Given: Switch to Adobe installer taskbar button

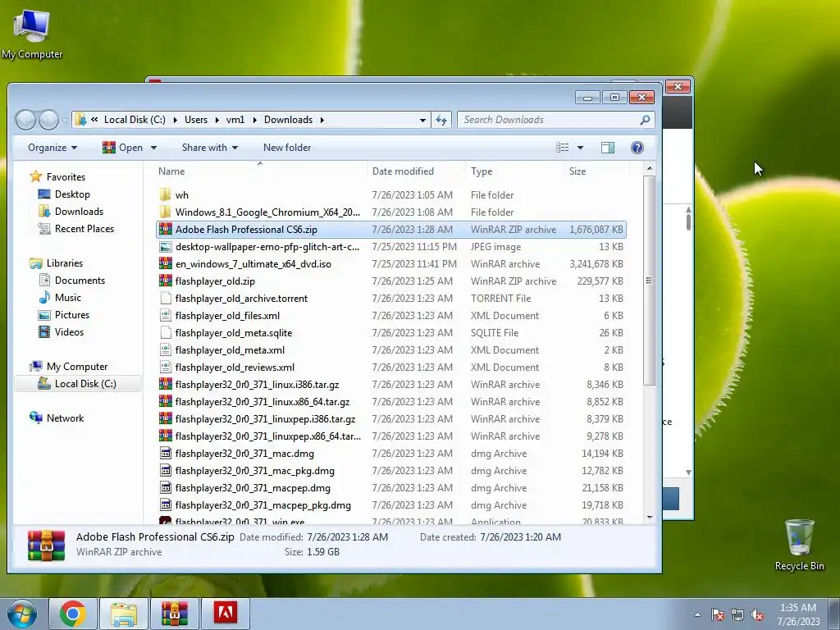Looking at the screenshot, I should [225, 614].
